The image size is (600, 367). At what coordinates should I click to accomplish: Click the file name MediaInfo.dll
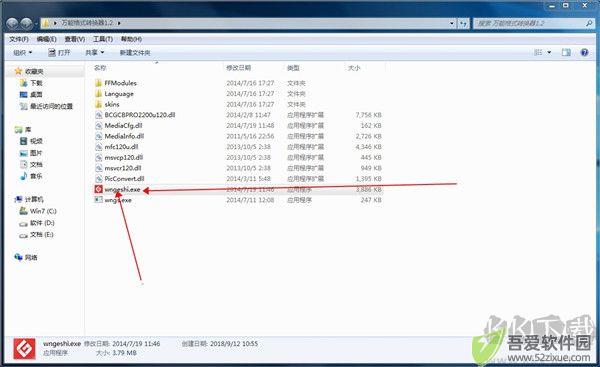124,136
